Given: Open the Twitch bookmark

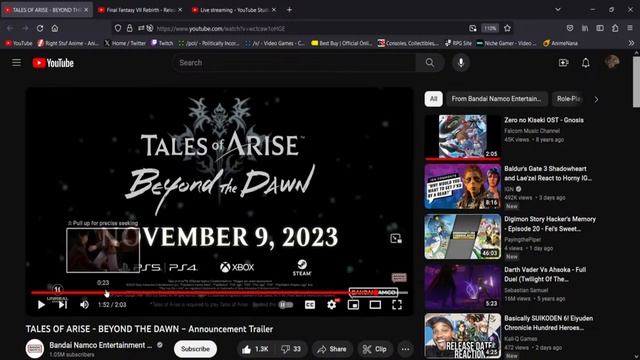Looking at the screenshot, I should tap(162, 43).
